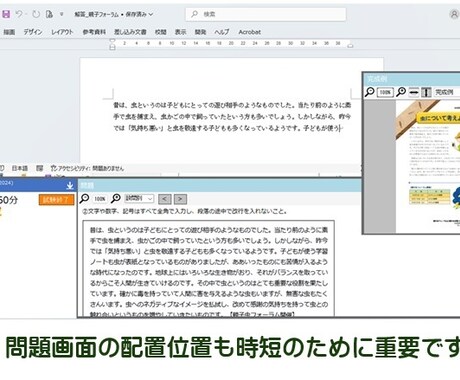The height and width of the screenshot is (380, 460).
Task: Open the Acrobat ribbon tab
Action: 249,32
